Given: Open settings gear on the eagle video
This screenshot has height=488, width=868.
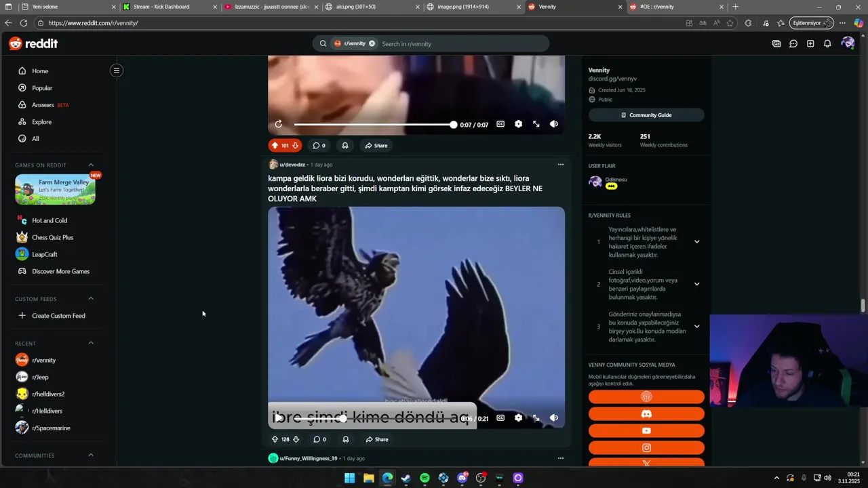Looking at the screenshot, I should coord(519,418).
